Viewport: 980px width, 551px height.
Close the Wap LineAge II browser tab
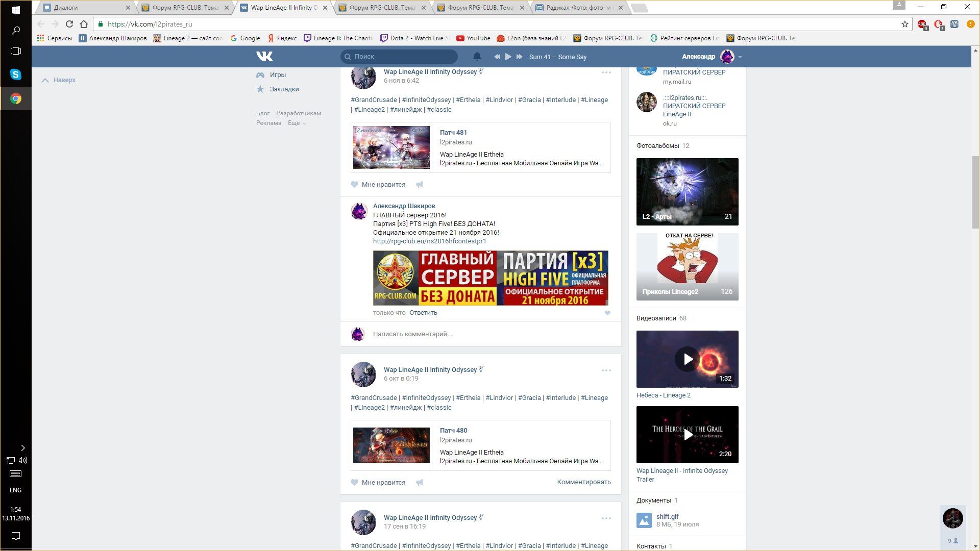pos(325,8)
